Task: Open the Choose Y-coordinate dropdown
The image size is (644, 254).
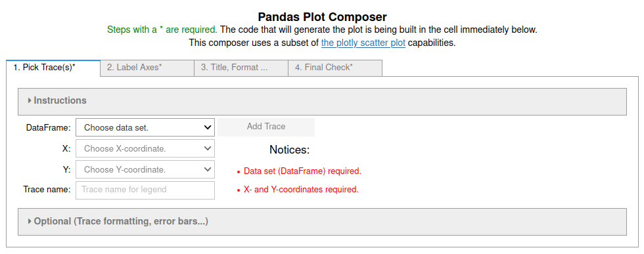Action: tap(145, 169)
